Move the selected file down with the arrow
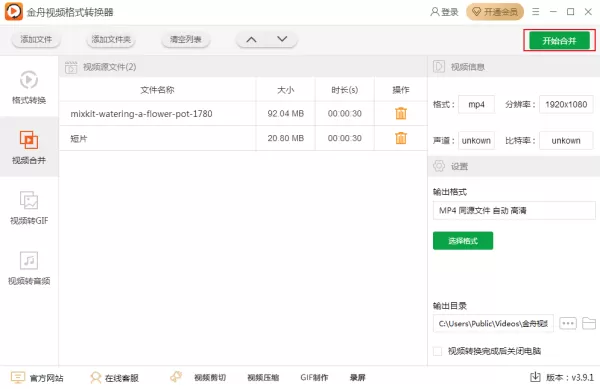Screen dimensions: 600x389 pos(282,39)
